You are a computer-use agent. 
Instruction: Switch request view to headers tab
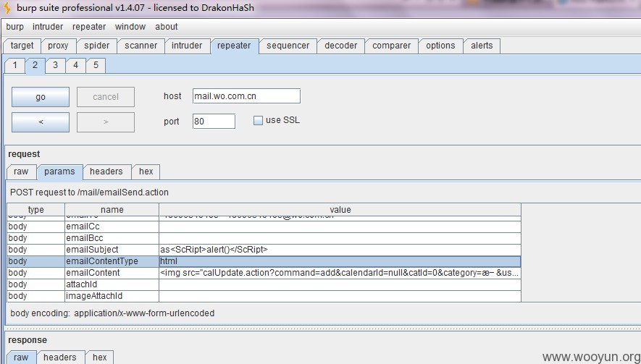[106, 172]
